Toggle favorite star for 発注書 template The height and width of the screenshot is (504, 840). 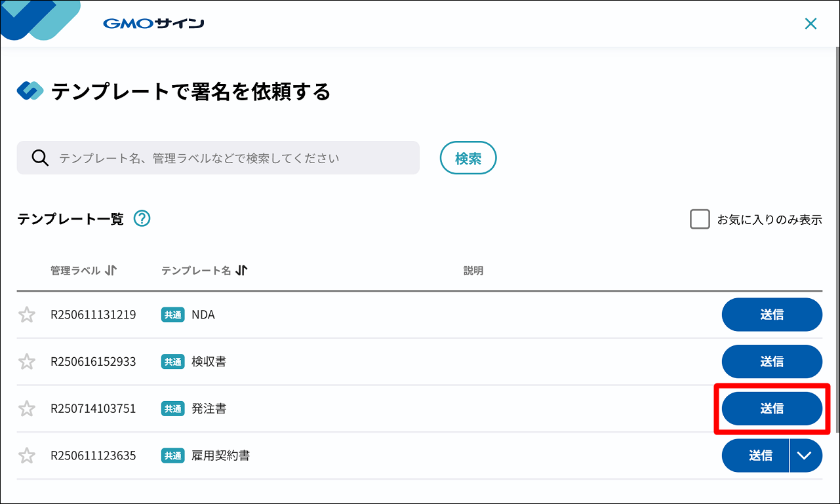[x=26, y=409]
